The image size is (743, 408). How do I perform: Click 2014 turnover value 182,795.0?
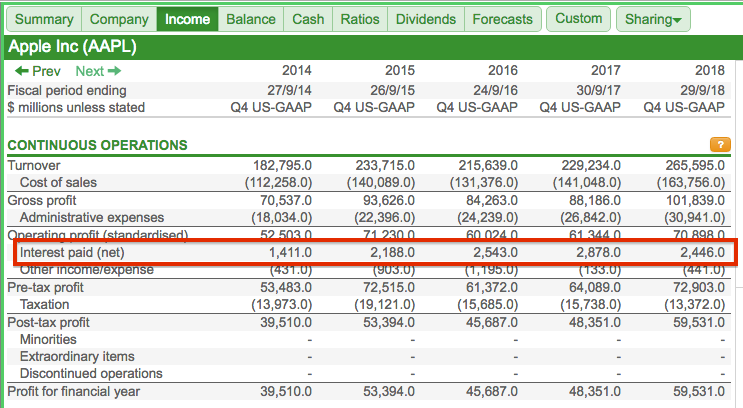click(x=282, y=165)
